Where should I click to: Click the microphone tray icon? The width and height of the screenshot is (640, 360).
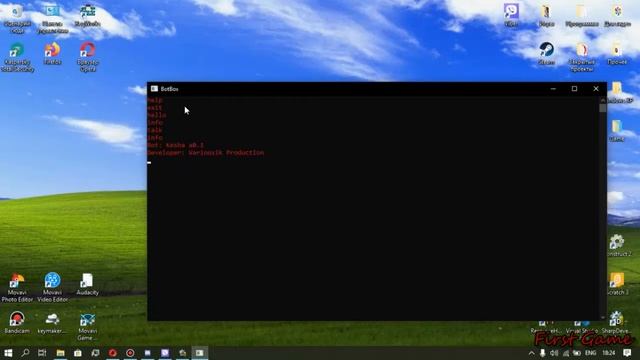tap(542, 353)
